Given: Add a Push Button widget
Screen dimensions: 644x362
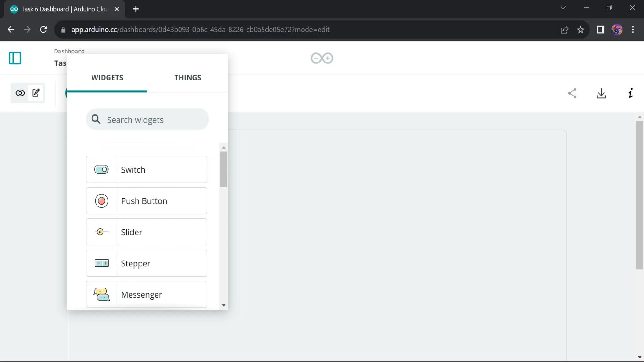Looking at the screenshot, I should 147,201.
